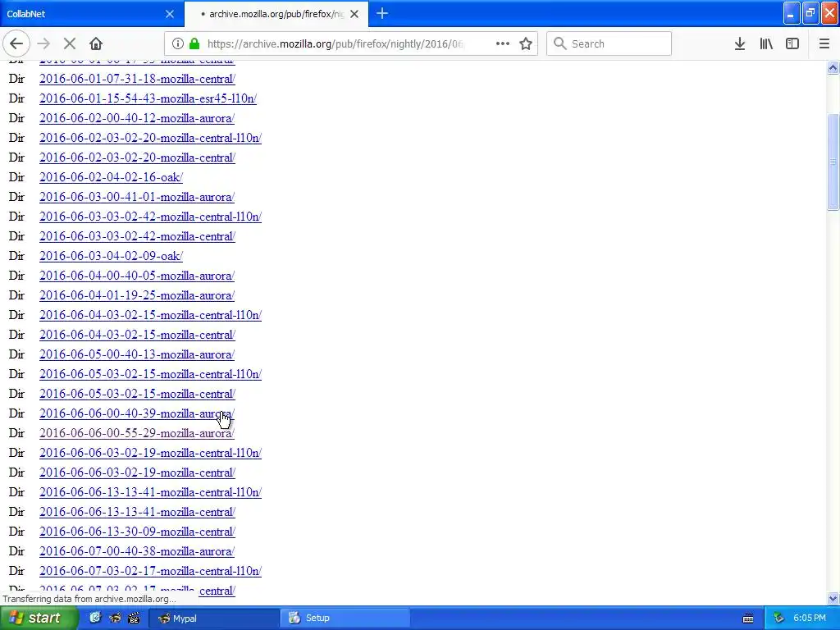The height and width of the screenshot is (630, 840).
Task: Open 2016-06-05-03-02-15-mozilla-central-l10n link
Action: pos(151,374)
